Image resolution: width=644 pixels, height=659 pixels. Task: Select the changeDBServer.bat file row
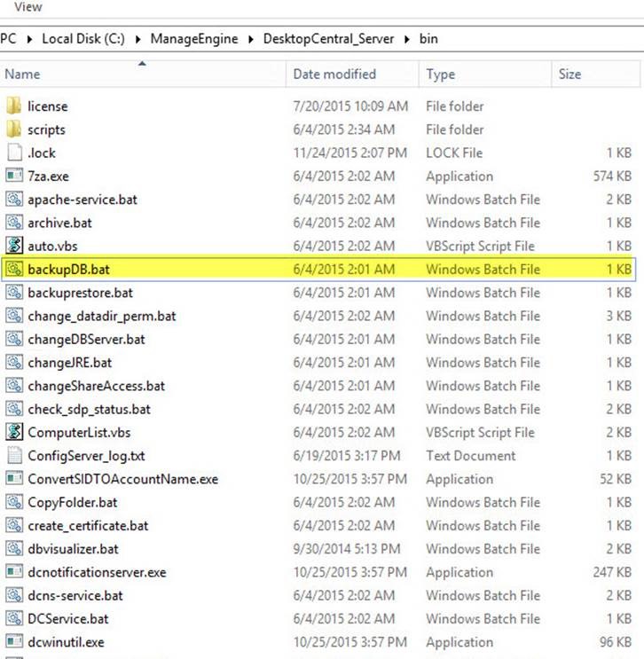(x=318, y=339)
